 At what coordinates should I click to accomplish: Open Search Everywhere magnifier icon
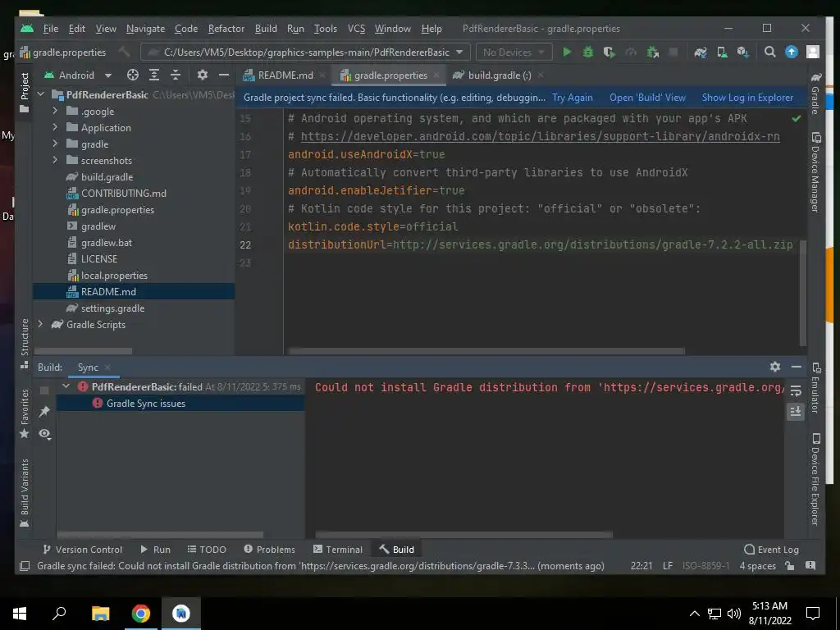pos(769,52)
